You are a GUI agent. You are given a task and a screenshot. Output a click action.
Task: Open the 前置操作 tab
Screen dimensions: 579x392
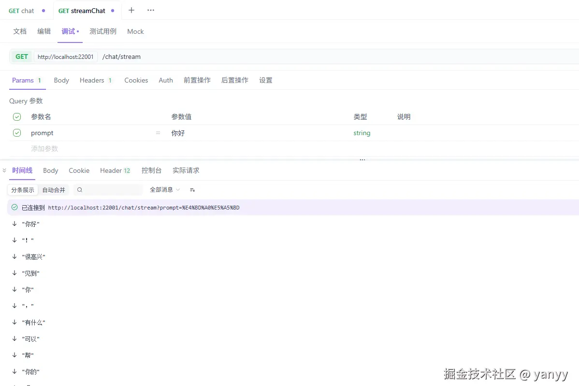coord(197,81)
